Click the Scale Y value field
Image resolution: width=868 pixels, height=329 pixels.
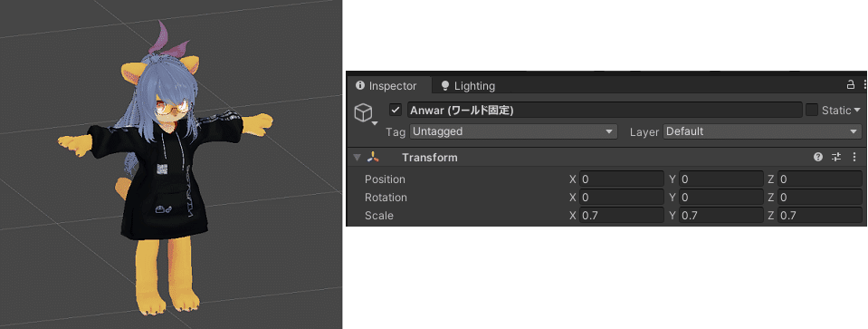tap(720, 216)
